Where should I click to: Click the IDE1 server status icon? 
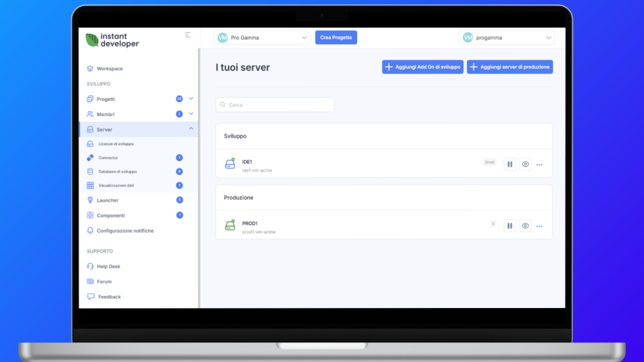(230, 164)
